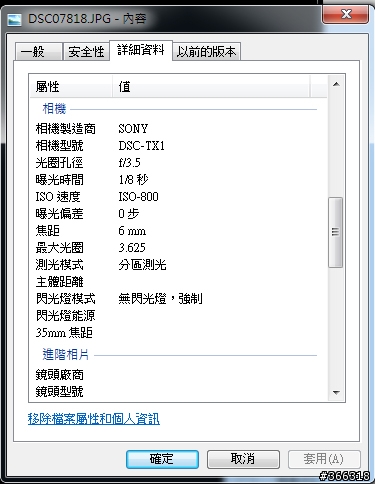Click the 分區測光 value
The height and width of the screenshot is (484, 375).
[142, 265]
